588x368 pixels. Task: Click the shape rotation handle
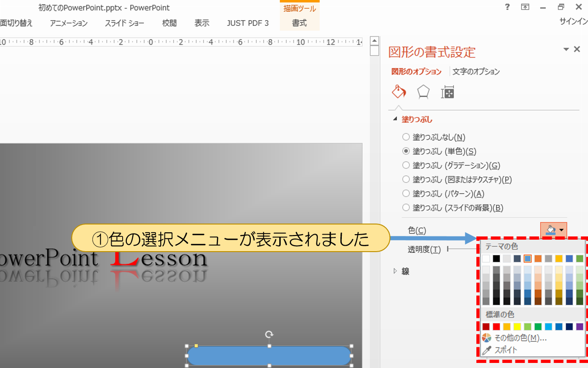click(x=270, y=334)
